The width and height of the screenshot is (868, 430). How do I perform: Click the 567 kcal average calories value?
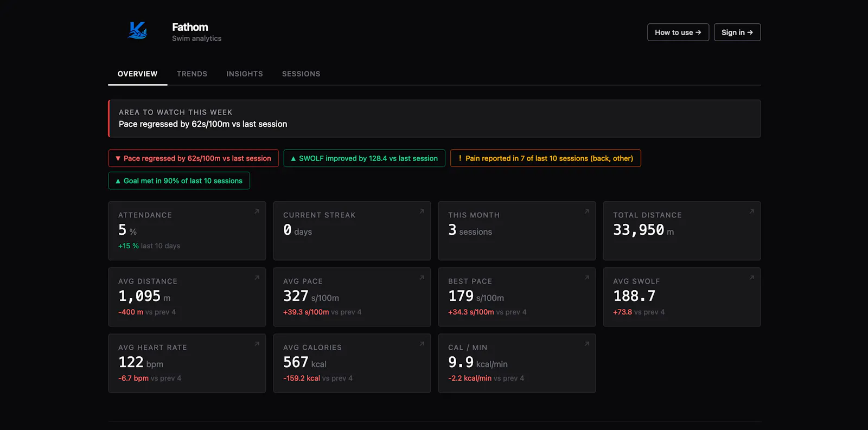(x=305, y=363)
